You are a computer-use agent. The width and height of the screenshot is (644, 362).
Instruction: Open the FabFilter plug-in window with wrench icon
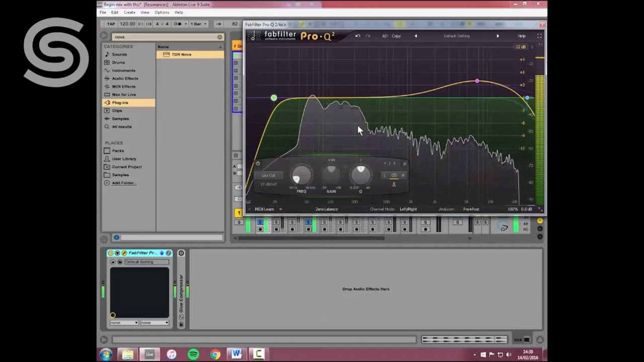click(124, 253)
